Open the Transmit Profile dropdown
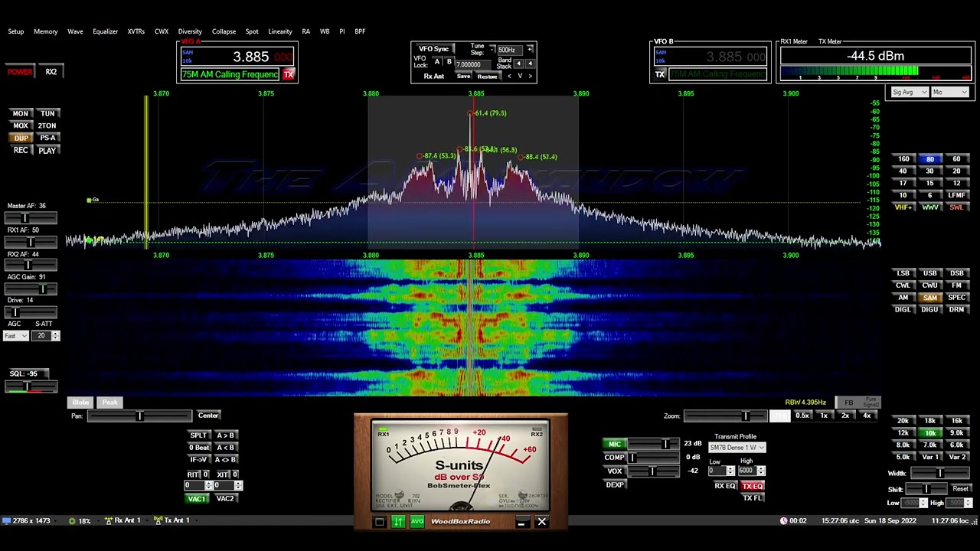 (x=737, y=448)
